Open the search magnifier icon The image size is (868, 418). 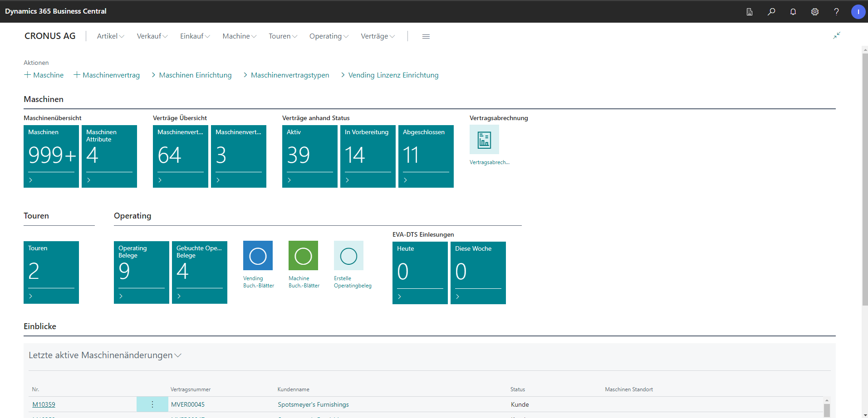(771, 12)
